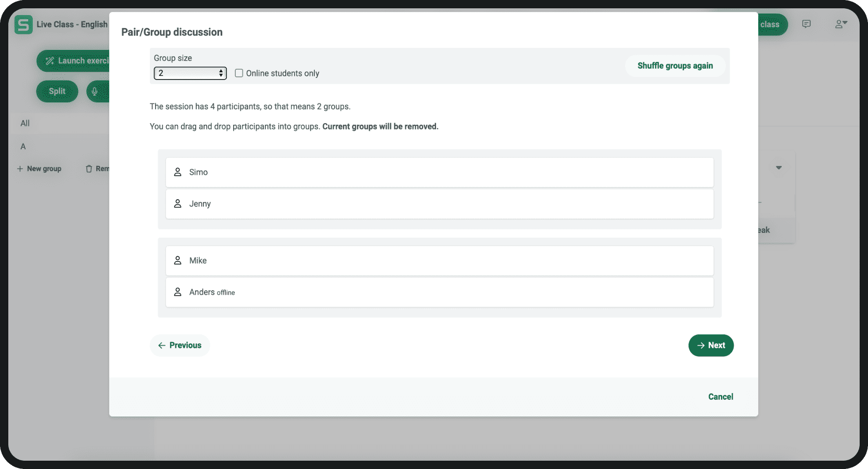Expand the dropdown arrow behind the dialog
Image resolution: width=868 pixels, height=469 pixels.
tap(778, 167)
